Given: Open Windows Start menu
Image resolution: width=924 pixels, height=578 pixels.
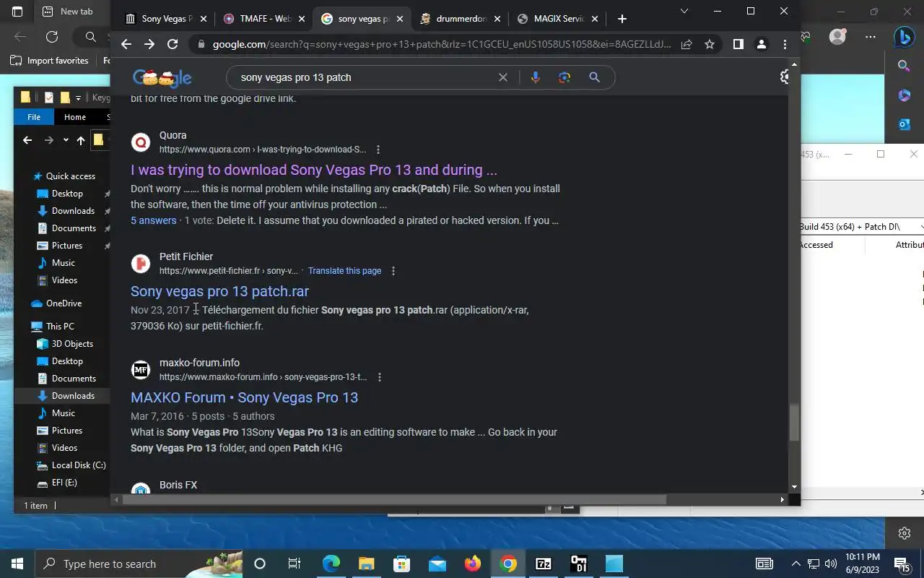Looking at the screenshot, I should pyautogui.click(x=17, y=564).
